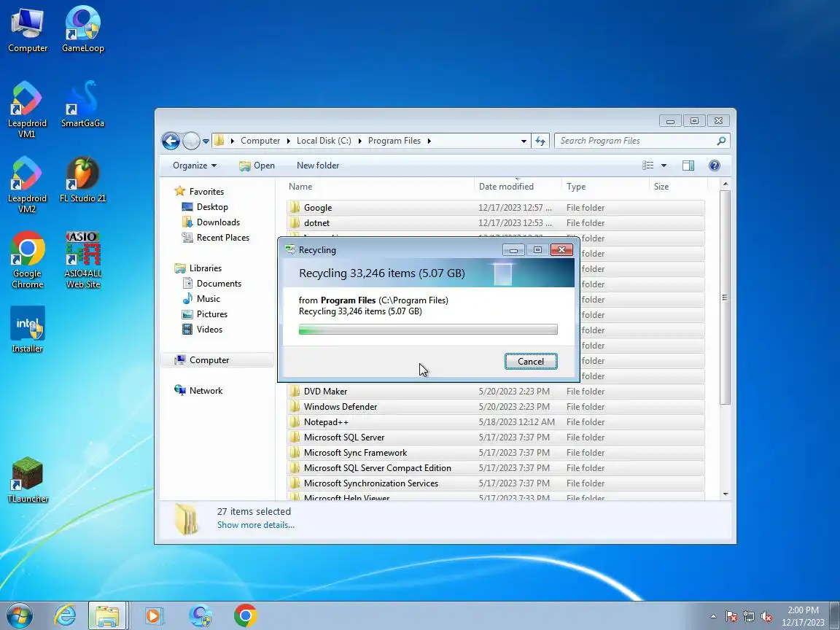This screenshot has width=840, height=630.
Task: Open Explorer help with the question mark icon
Action: pyautogui.click(x=714, y=166)
